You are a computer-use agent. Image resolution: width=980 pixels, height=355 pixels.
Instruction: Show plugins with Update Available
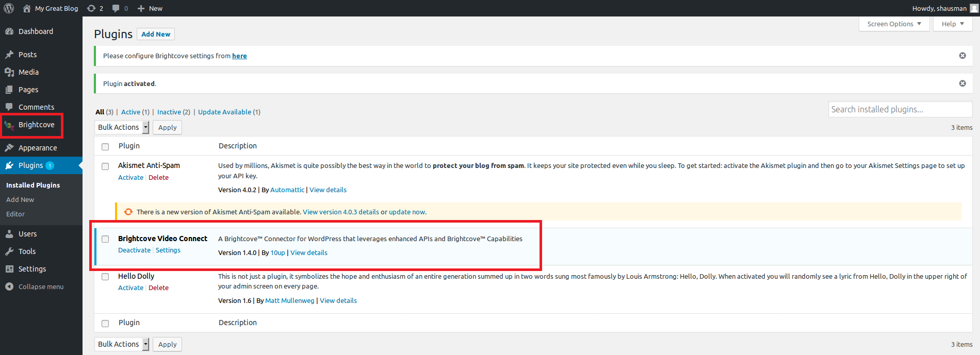(224, 112)
